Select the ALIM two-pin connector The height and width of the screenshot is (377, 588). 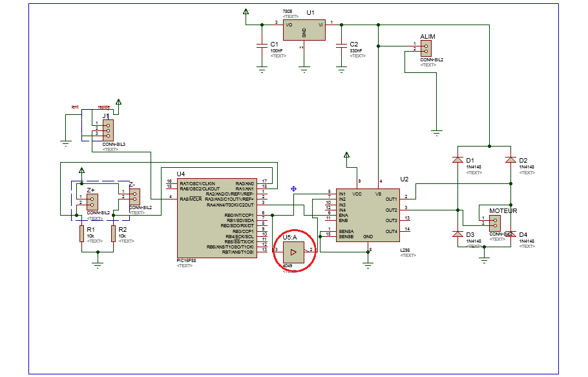(x=426, y=48)
